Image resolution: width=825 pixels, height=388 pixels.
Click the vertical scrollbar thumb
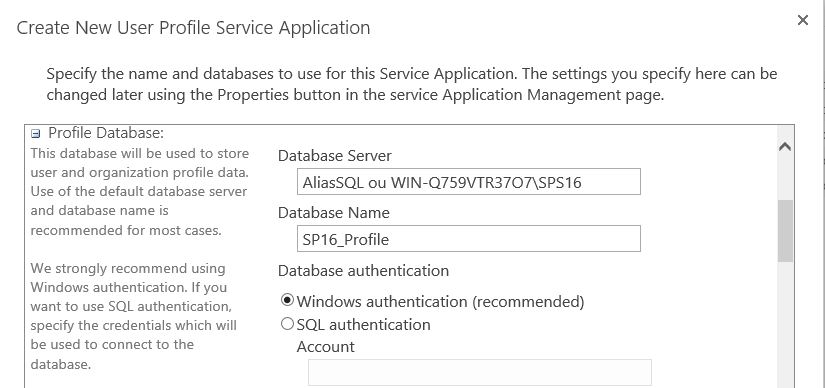785,231
